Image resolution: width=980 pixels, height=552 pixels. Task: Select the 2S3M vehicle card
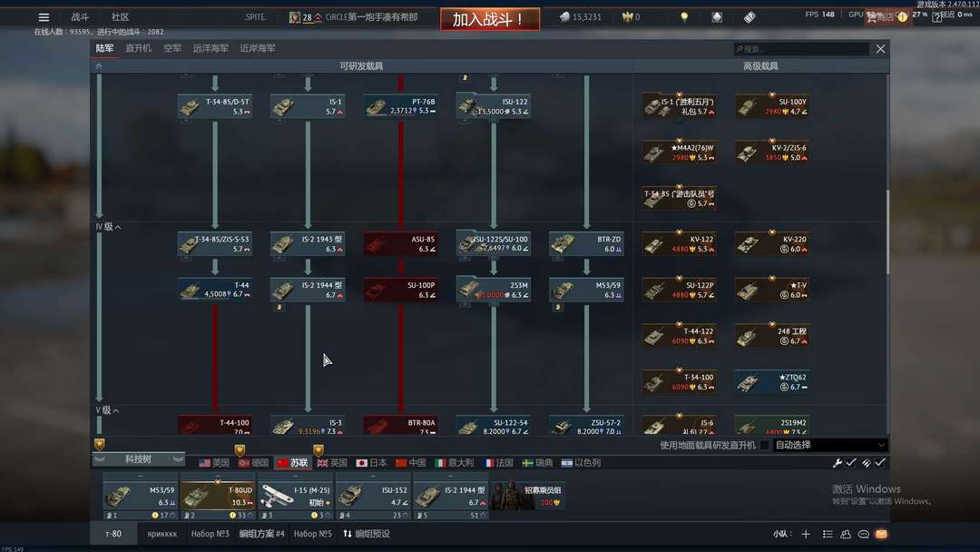pyautogui.click(x=493, y=290)
